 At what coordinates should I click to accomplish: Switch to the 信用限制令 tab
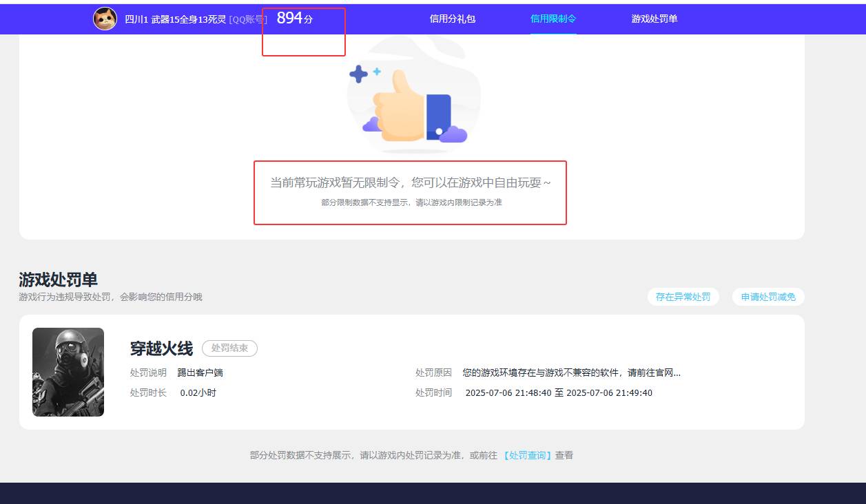click(553, 19)
